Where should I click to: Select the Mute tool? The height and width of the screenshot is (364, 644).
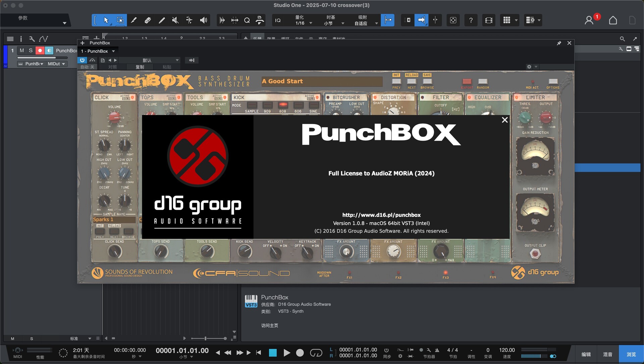pyautogui.click(x=175, y=20)
